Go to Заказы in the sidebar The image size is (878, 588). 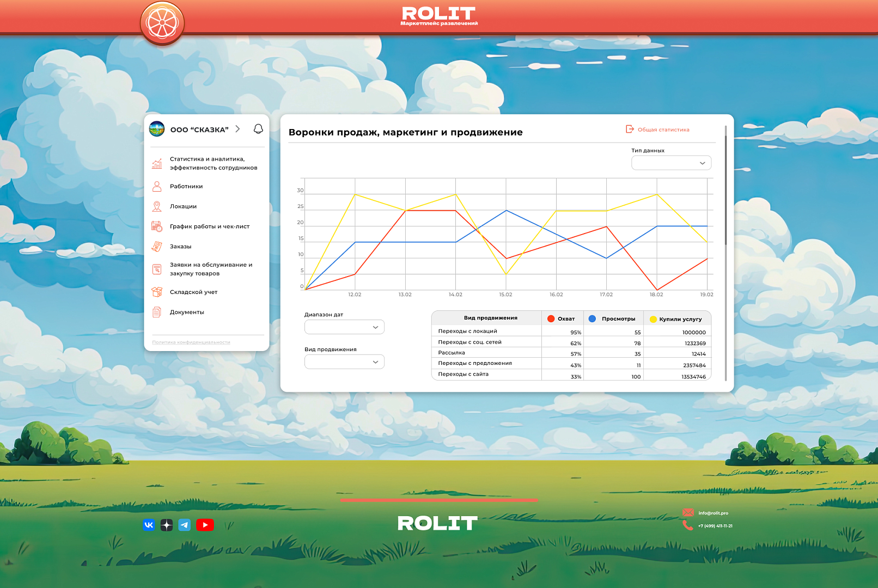click(180, 247)
